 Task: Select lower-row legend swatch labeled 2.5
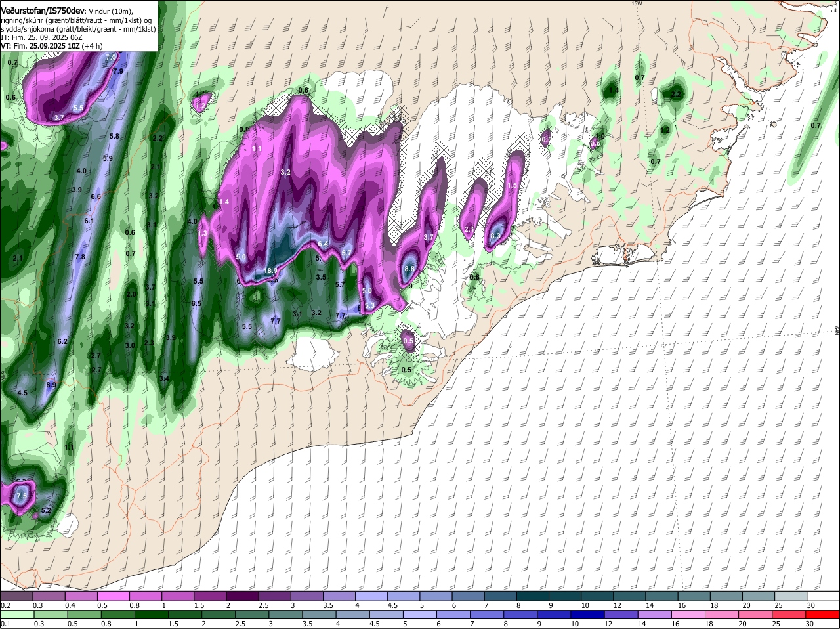click(x=252, y=615)
